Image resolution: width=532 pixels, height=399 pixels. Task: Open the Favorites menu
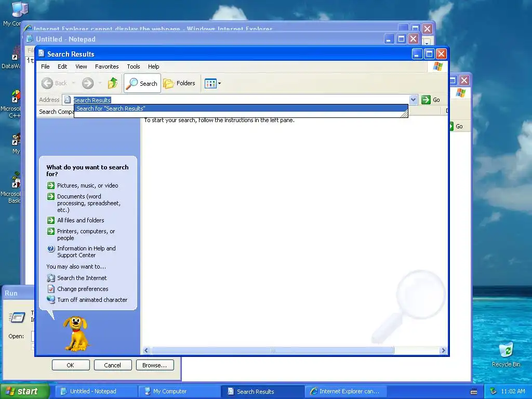pos(107,66)
